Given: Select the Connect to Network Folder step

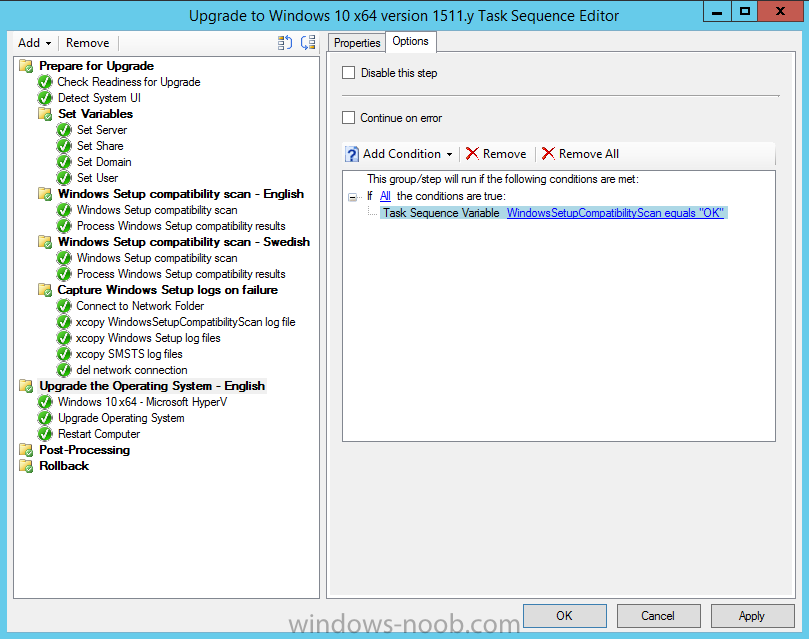Looking at the screenshot, I should [x=140, y=306].
